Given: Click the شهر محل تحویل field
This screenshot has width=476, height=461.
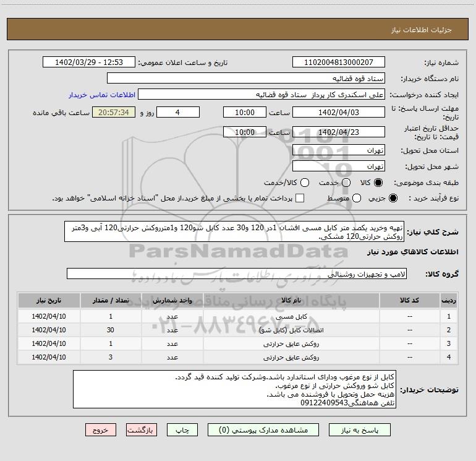Looking at the screenshot, I should (338, 166).
